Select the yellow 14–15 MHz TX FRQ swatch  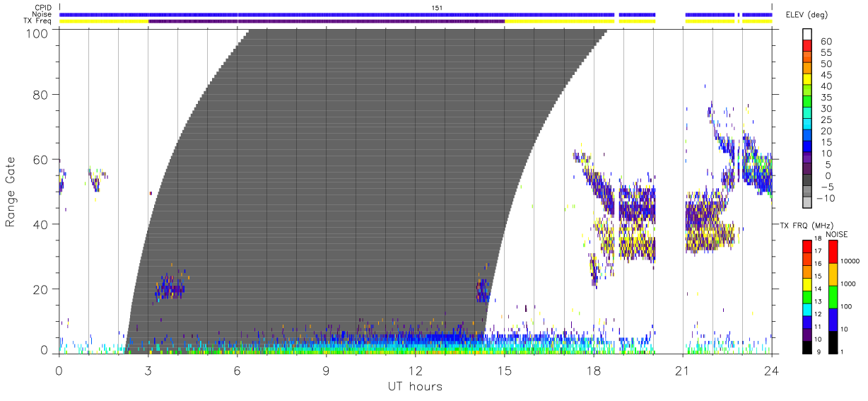pyautogui.click(x=807, y=284)
